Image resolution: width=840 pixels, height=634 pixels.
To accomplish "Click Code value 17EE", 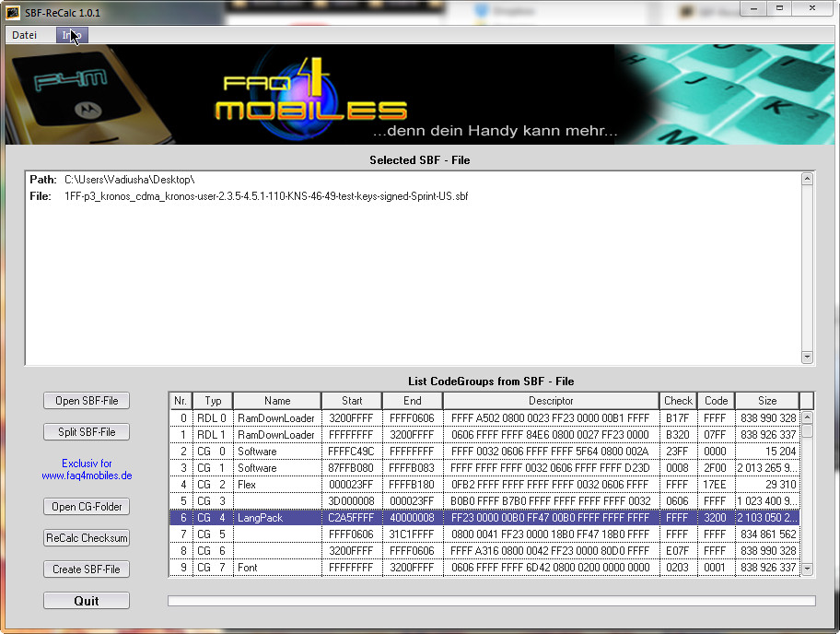I will (x=715, y=485).
